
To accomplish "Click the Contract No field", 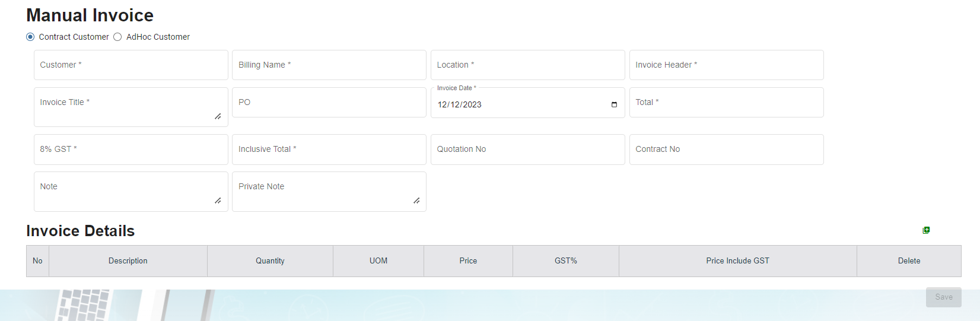I will pos(726,150).
